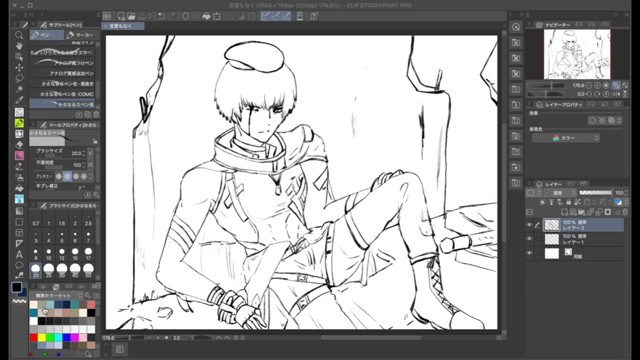640x360 pixels.
Task: Toggle the paper layer visibility eye
Action: [x=529, y=253]
